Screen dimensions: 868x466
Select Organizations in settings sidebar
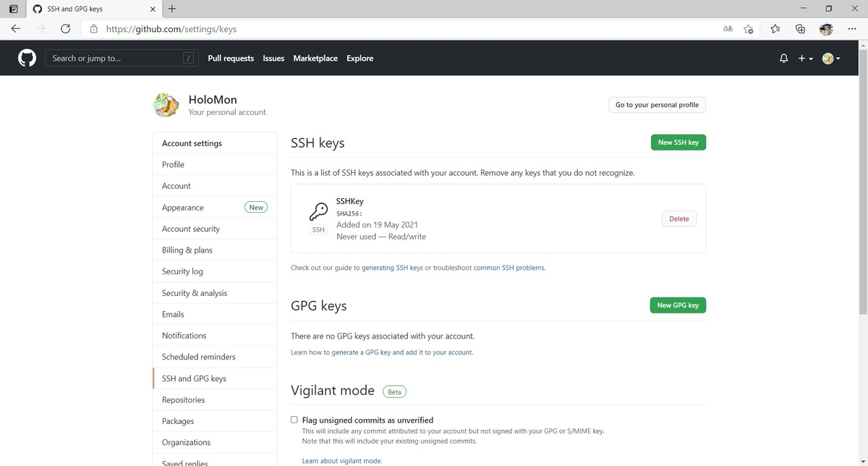tap(215, 442)
